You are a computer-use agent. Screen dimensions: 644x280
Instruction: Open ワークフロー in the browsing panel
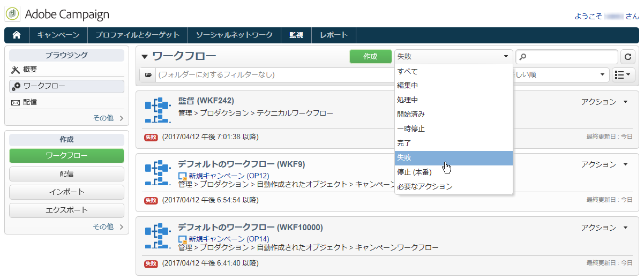point(66,86)
